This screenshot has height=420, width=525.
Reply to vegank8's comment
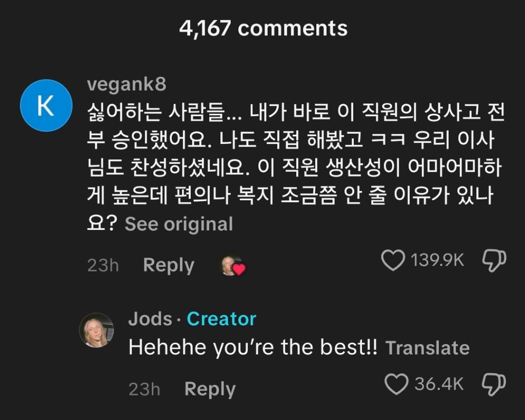tap(169, 265)
